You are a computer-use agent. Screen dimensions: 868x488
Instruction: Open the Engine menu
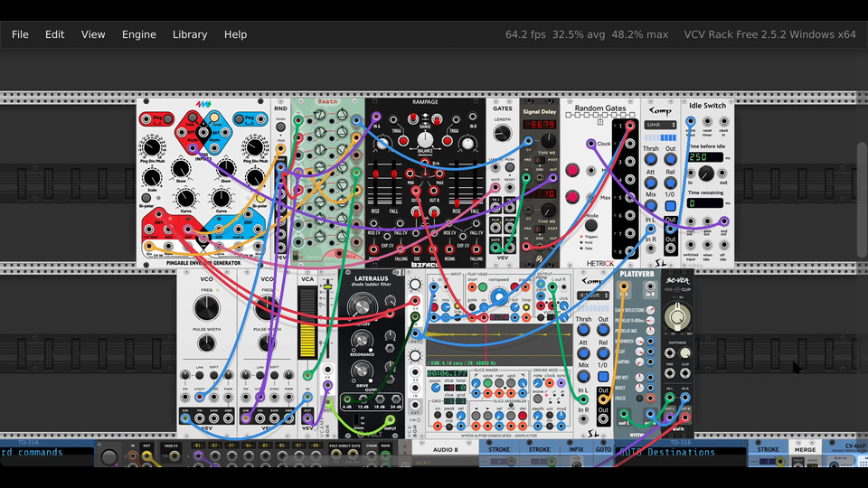pos(139,34)
